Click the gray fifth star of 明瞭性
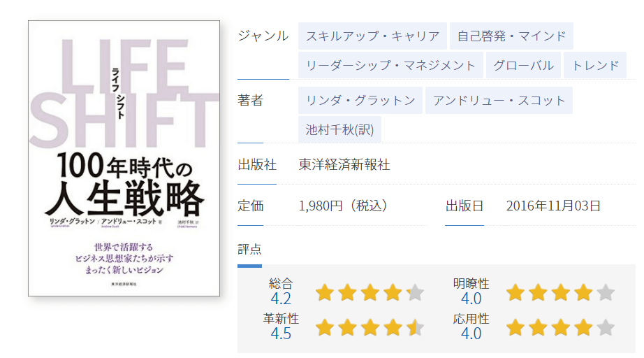Image resolution: width=644 pixels, height=358 pixels. pos(606,293)
